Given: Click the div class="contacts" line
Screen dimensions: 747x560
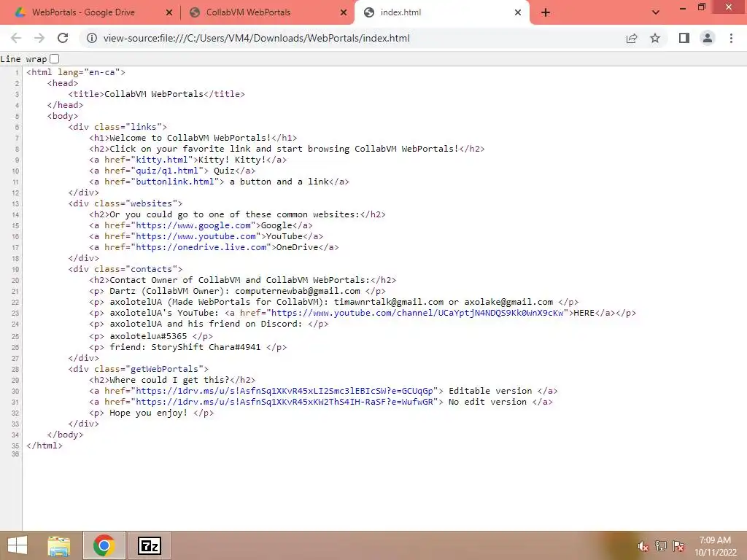Looking at the screenshot, I should [x=125, y=269].
